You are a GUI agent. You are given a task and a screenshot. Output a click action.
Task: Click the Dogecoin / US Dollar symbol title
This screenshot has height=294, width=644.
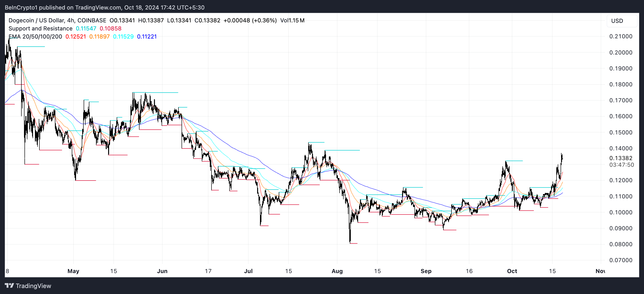(x=37, y=20)
